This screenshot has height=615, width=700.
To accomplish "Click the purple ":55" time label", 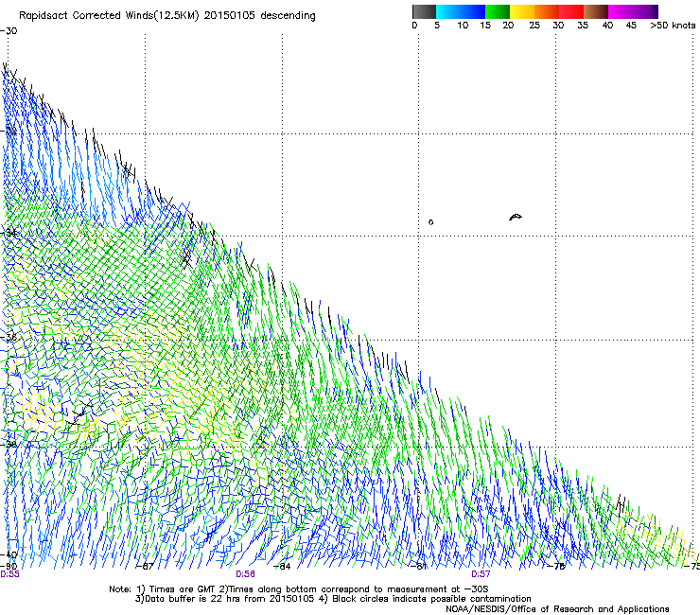I will 9,574.
